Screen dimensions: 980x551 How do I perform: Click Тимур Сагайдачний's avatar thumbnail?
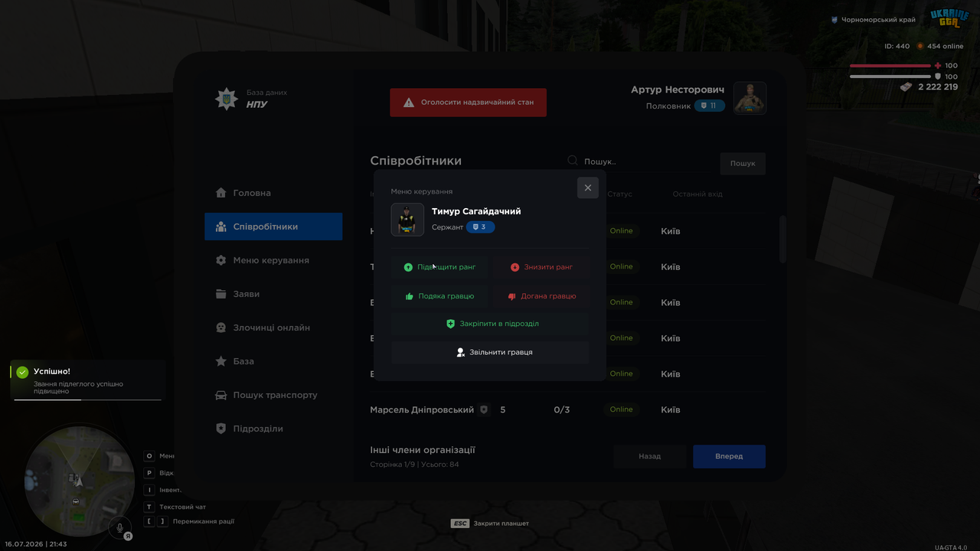[x=407, y=220]
